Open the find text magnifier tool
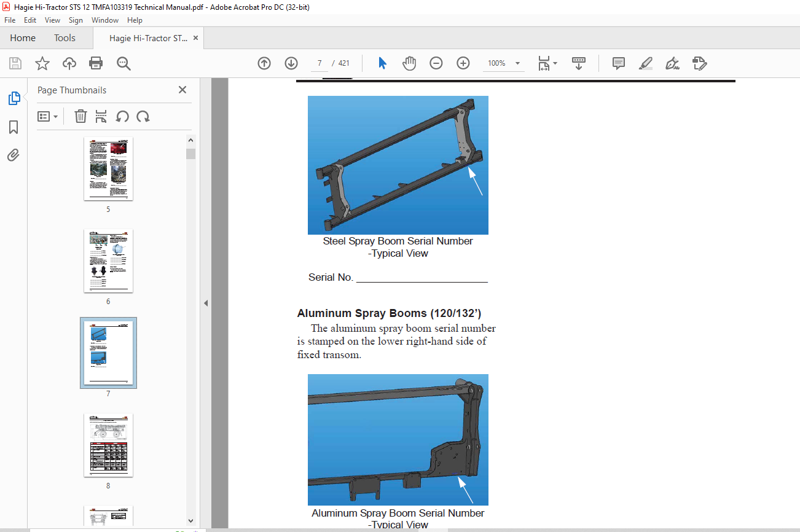 click(x=124, y=63)
